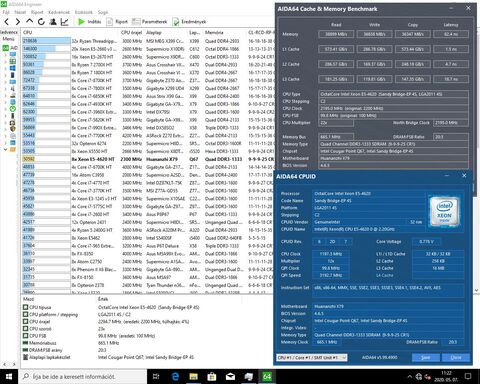Viewport: 480px width, 384px height.
Task: Expand the tree node with the green power icon
Action: point(5,109)
